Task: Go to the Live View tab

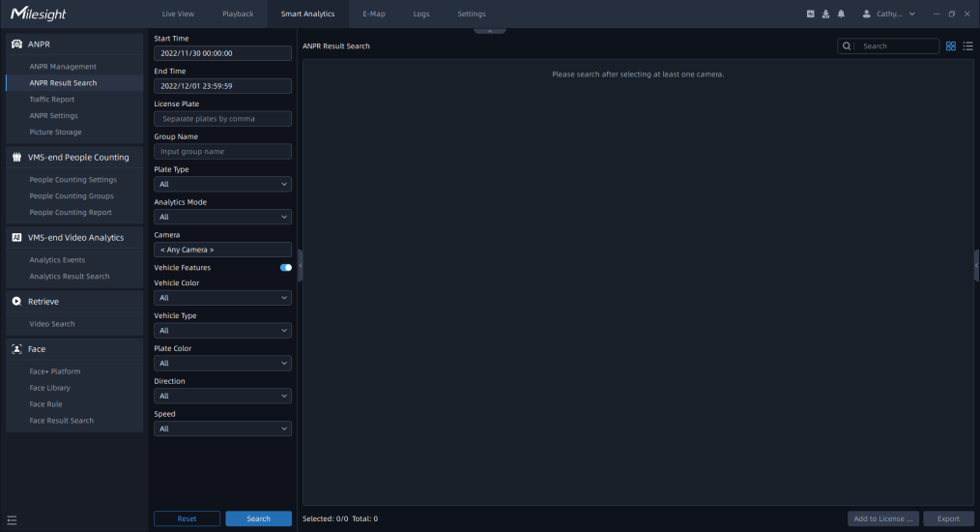Action: pyautogui.click(x=178, y=14)
